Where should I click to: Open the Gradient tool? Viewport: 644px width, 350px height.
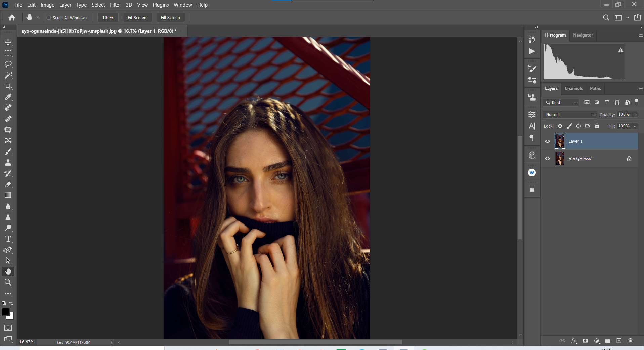point(8,195)
